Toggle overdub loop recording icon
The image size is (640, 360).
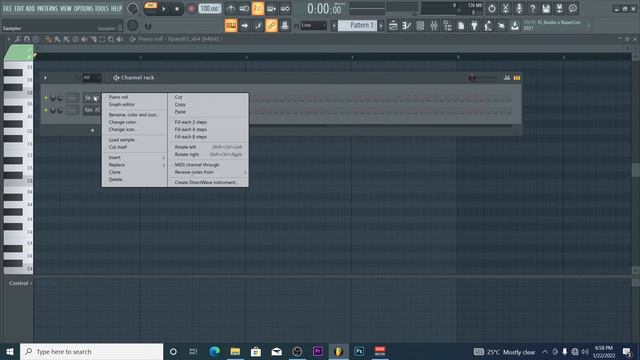point(271,9)
